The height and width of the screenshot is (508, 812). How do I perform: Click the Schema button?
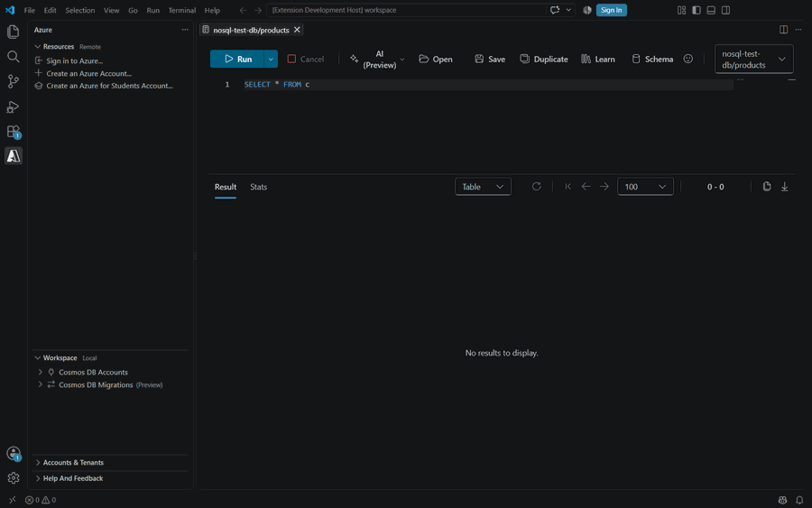tap(652, 59)
